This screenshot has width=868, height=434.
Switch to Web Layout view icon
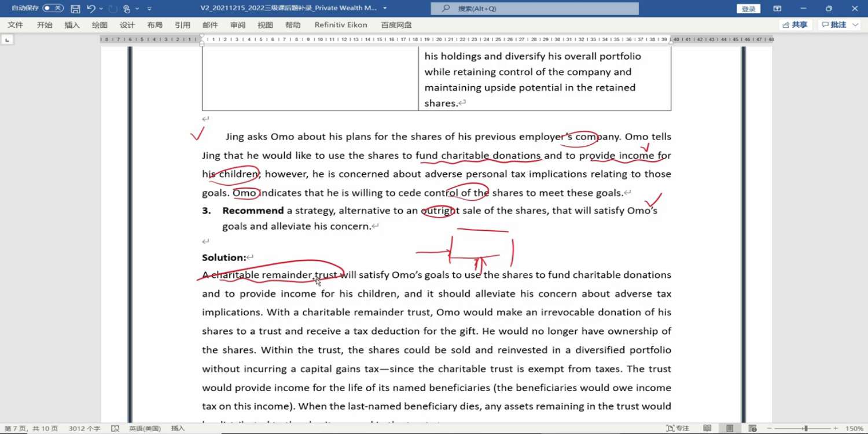coord(752,428)
